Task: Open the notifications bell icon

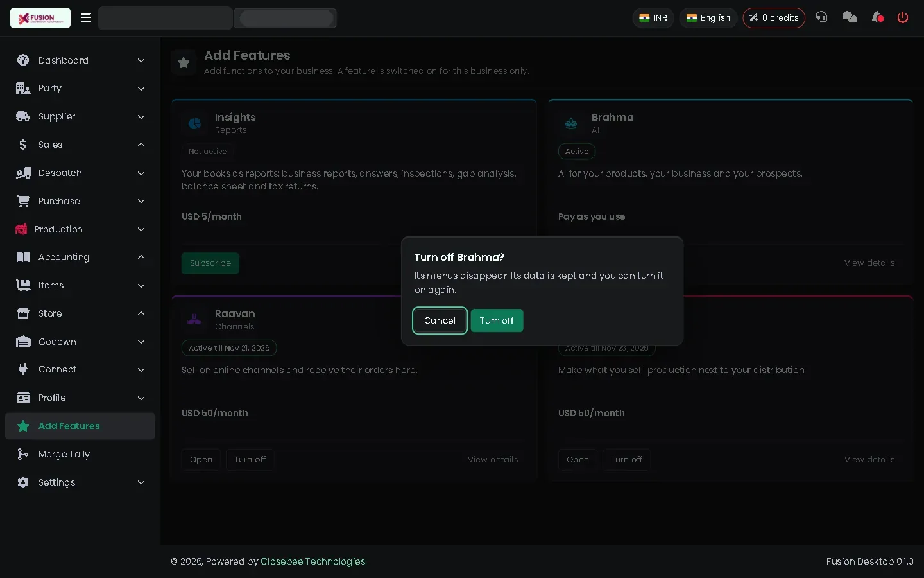Action: coord(877,17)
